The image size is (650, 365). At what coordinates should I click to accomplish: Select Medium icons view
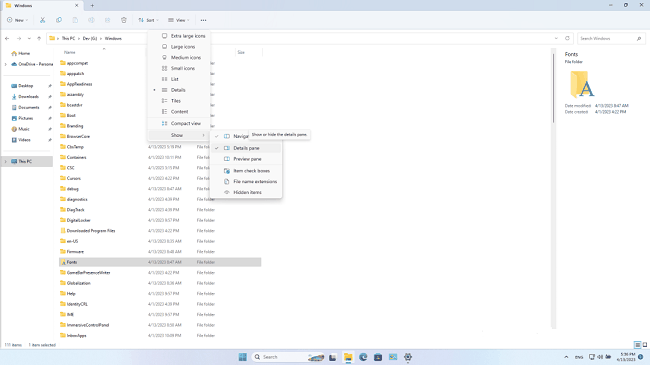179,58
